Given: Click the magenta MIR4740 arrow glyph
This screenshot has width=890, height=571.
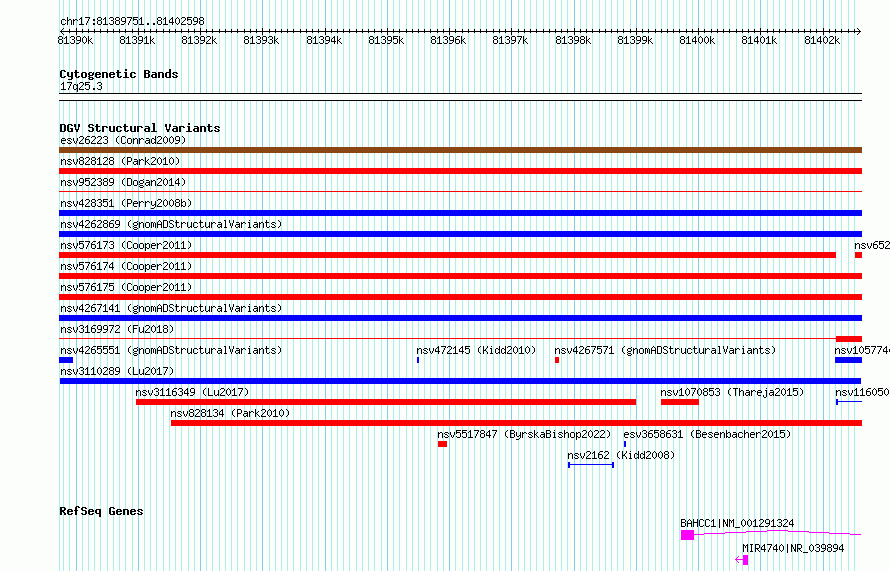Looking at the screenshot, I should 742,560.
